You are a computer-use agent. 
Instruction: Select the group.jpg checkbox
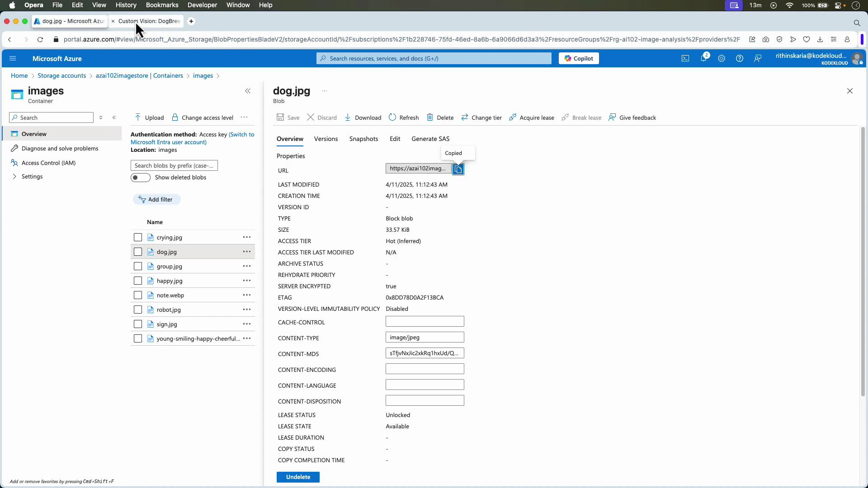point(138,266)
